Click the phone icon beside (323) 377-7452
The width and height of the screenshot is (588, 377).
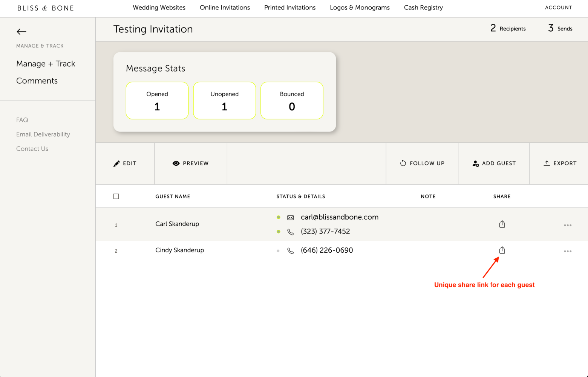pos(290,232)
